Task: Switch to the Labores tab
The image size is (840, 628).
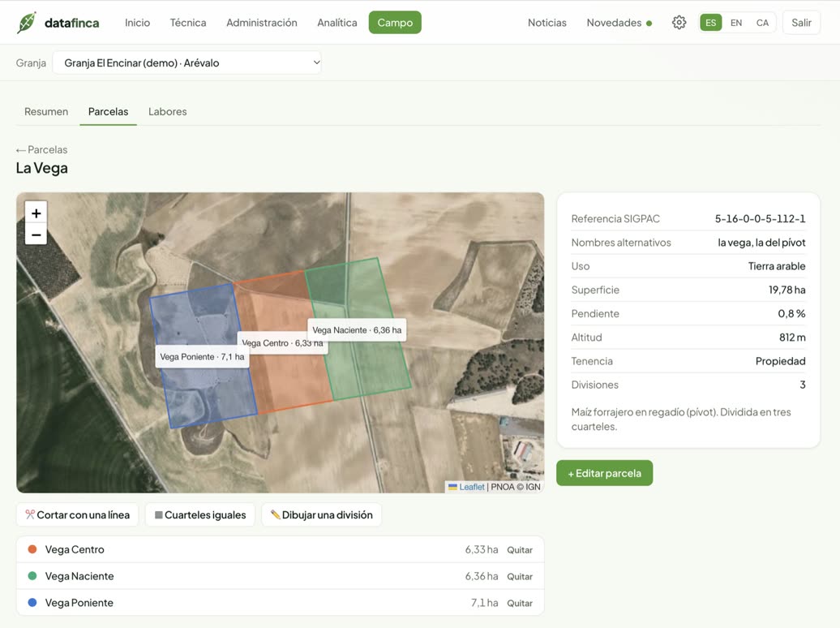Action: (x=168, y=111)
